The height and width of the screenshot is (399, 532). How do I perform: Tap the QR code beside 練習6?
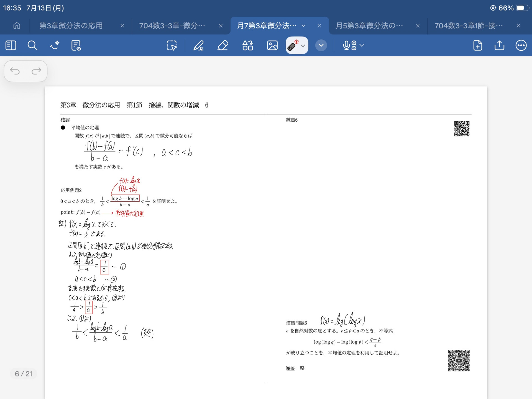tap(462, 129)
